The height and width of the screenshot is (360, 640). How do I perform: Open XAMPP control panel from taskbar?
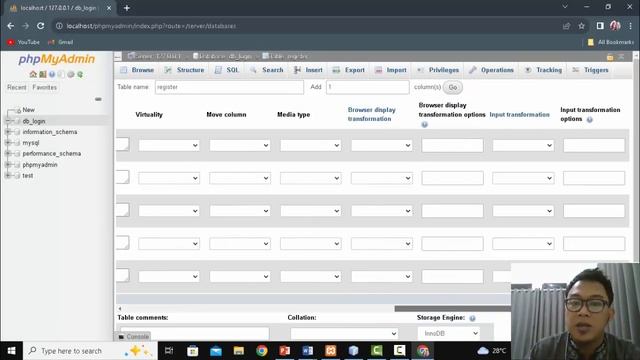click(x=331, y=351)
